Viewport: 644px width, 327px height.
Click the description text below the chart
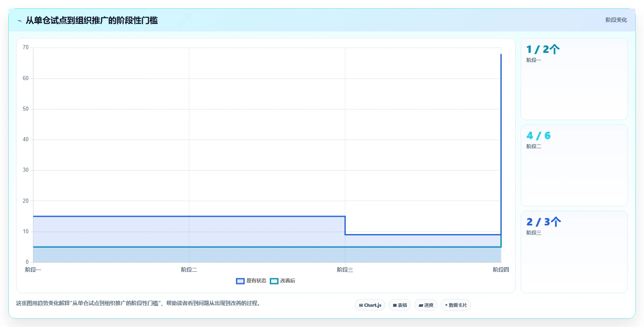[x=138, y=303]
